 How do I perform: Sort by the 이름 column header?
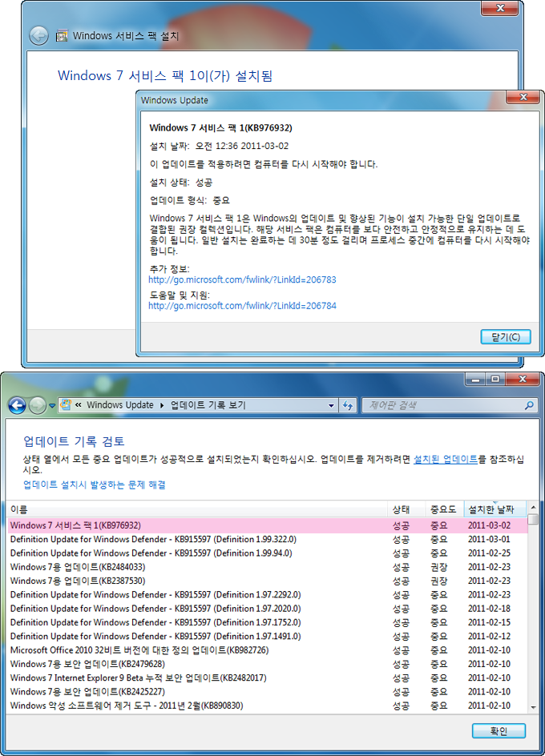pos(197,509)
